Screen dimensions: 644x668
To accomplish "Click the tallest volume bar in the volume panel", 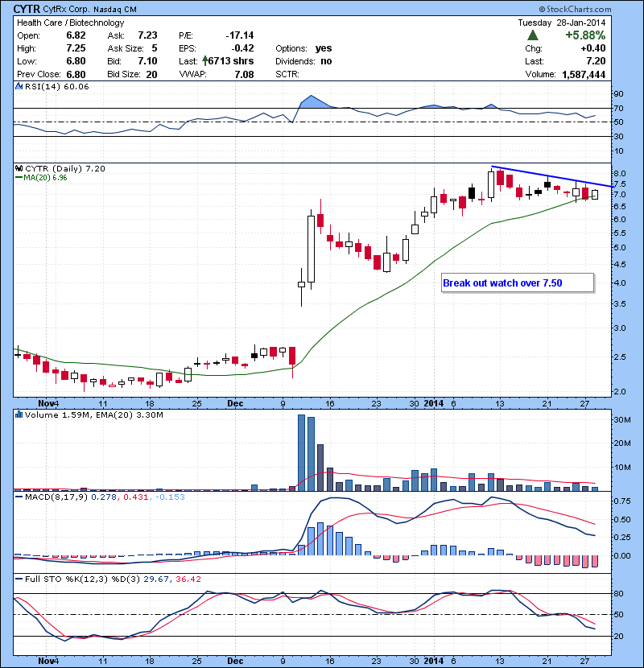I will (x=301, y=453).
